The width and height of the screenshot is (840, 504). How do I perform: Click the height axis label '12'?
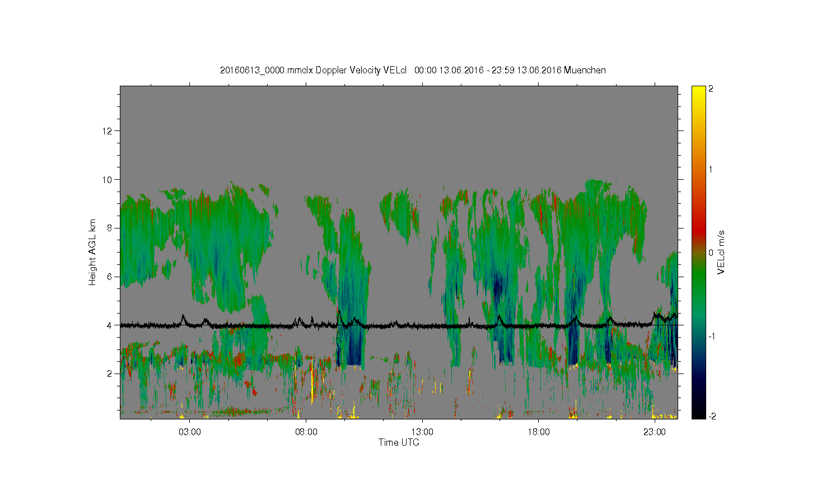coord(108,131)
